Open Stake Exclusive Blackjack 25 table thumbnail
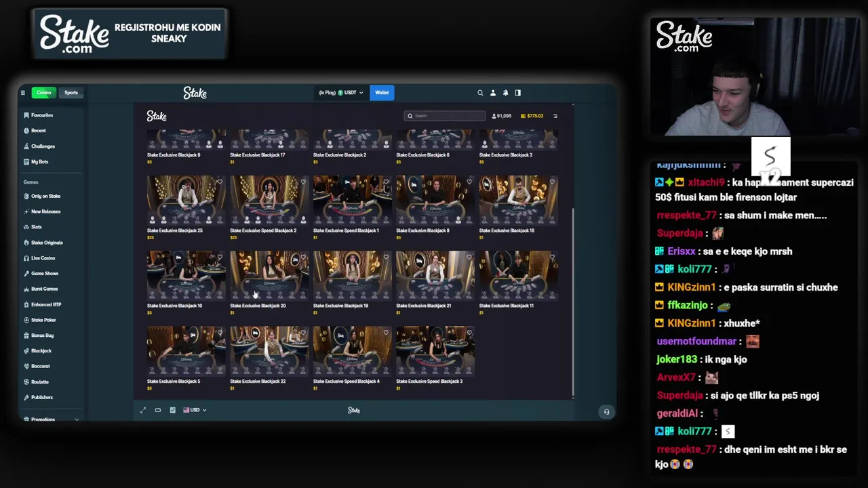 [186, 201]
